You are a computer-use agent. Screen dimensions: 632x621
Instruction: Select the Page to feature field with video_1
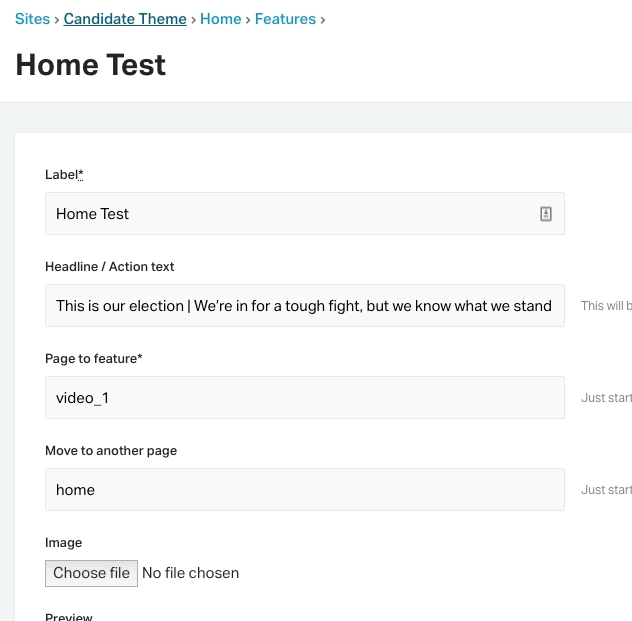coord(304,398)
